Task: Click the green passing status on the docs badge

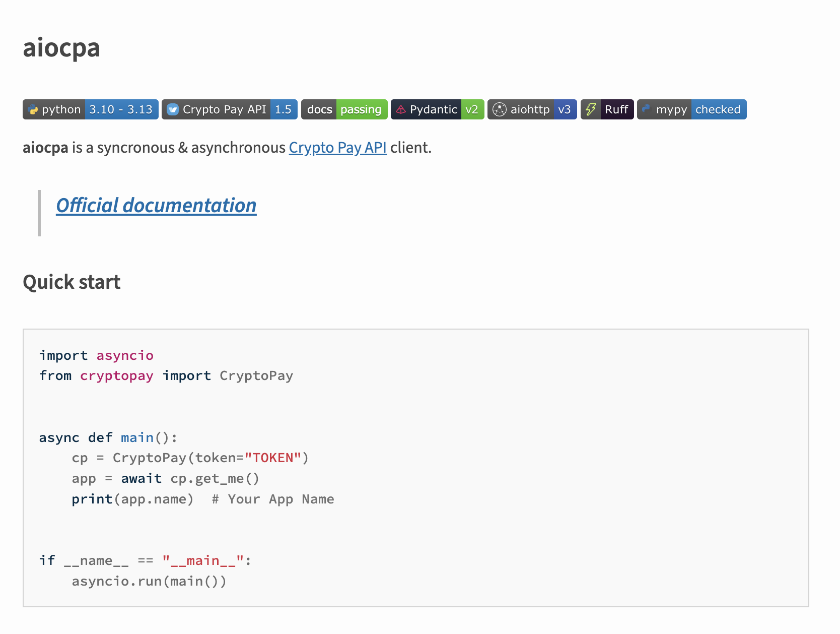Action: pyautogui.click(x=361, y=109)
